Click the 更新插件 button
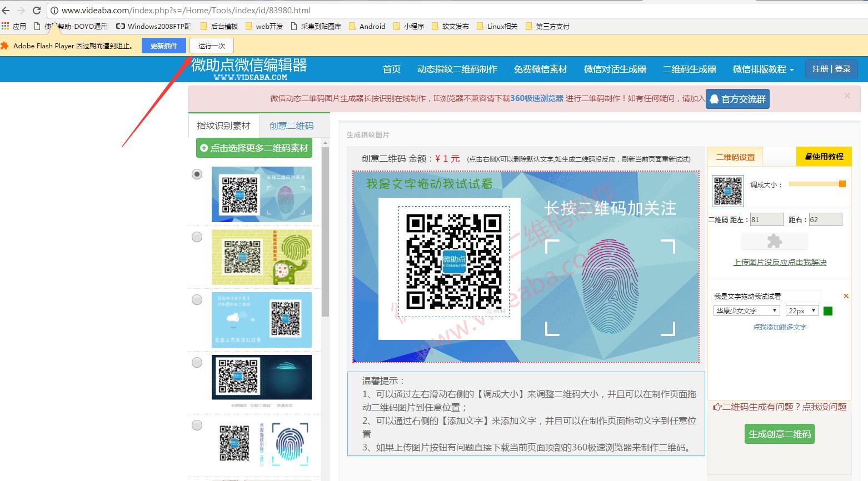Image resolution: width=868 pixels, height=481 pixels. tap(164, 46)
